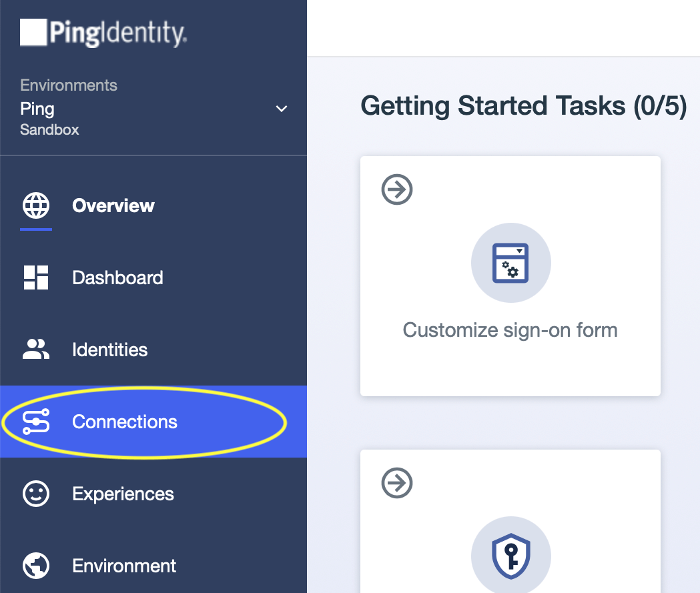Screen dimensions: 700x593
Task: Expand the Environments chevron dropdown
Action: point(282,109)
